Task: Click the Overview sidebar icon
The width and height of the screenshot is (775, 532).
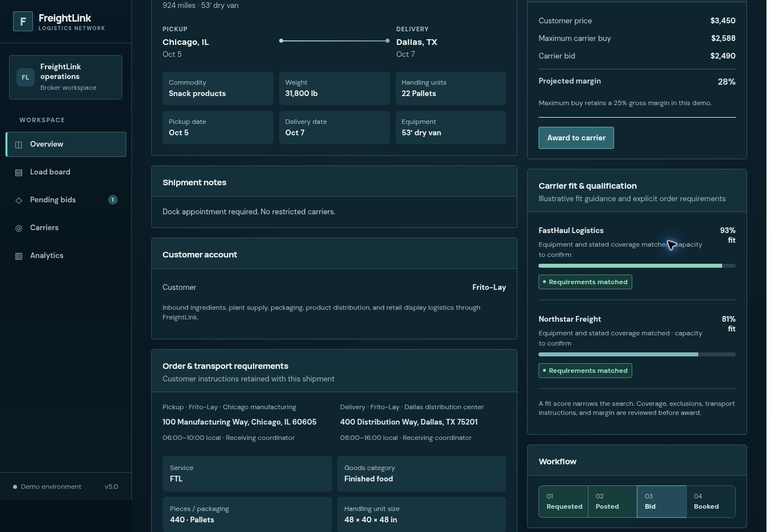Action: [x=19, y=144]
